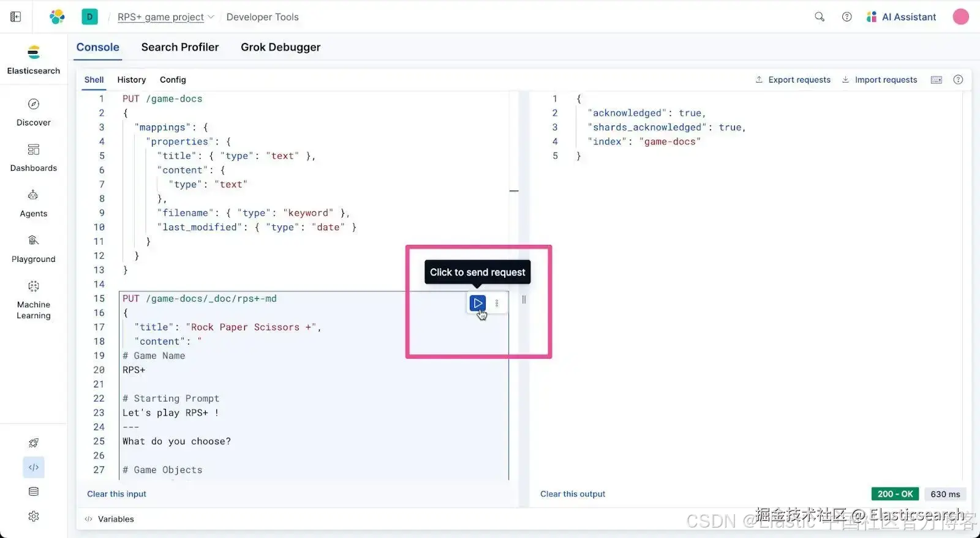Open Playground from the sidebar
Image resolution: width=980 pixels, height=538 pixels.
(34, 249)
